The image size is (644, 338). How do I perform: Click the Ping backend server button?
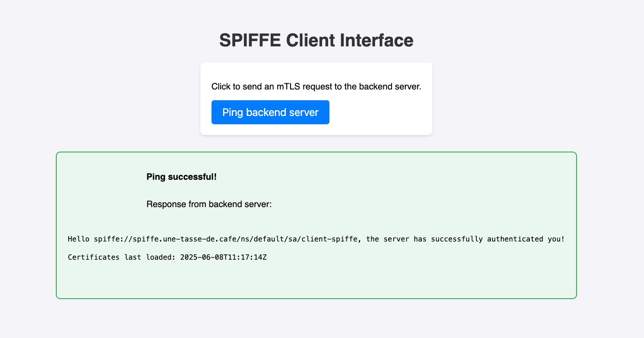[270, 112]
